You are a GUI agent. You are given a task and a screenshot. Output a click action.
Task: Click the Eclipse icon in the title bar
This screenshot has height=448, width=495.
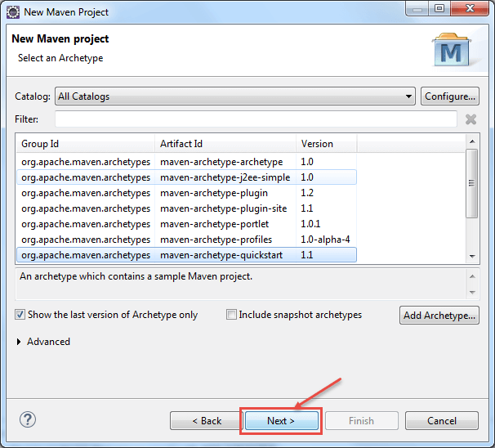point(13,12)
